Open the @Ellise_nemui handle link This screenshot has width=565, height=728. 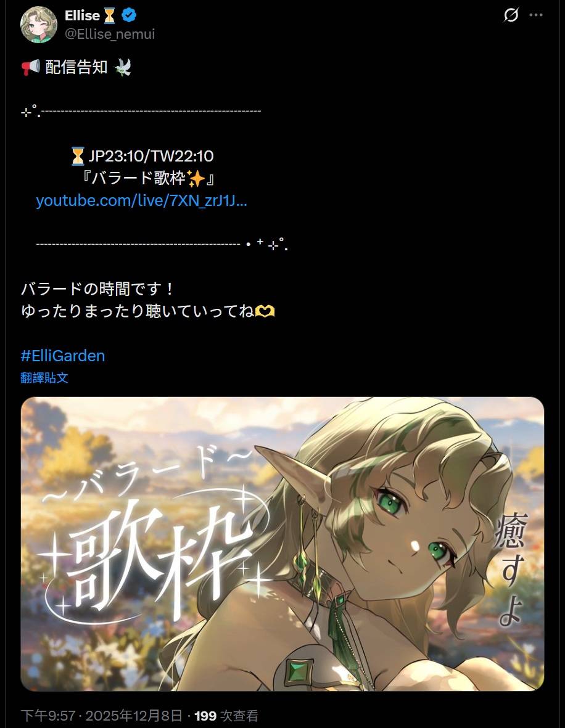[110, 34]
